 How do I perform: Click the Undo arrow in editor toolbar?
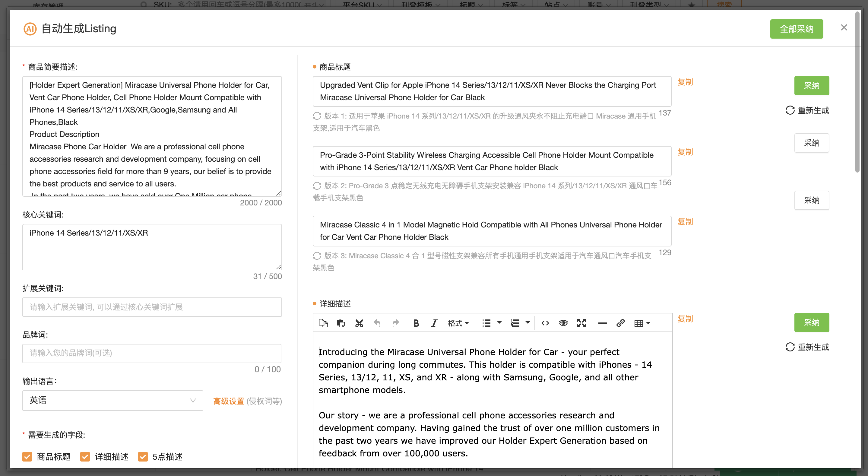coord(377,323)
